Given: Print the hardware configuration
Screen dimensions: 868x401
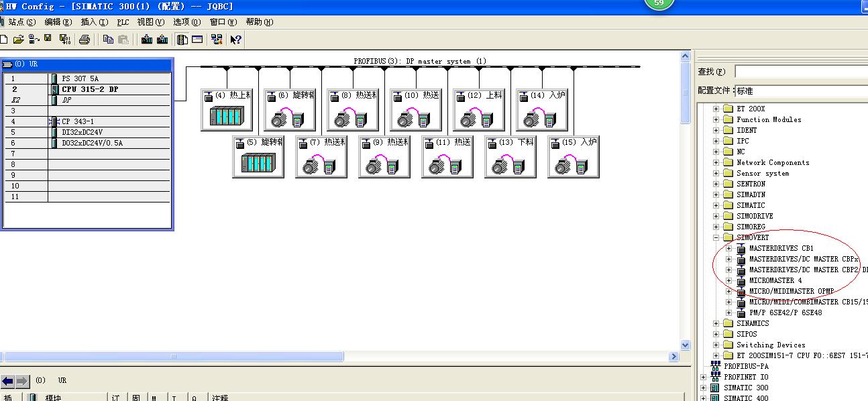Looking at the screenshot, I should point(85,40).
